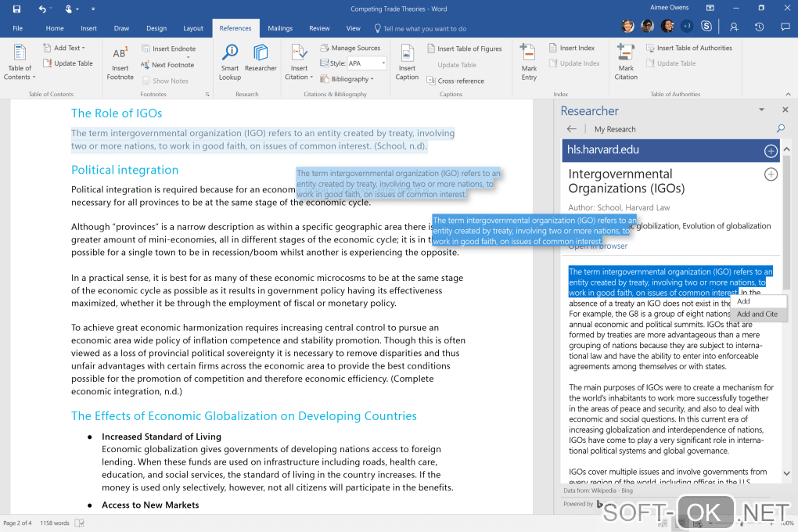Open the Review tab
The image size is (798, 532).
point(319,28)
